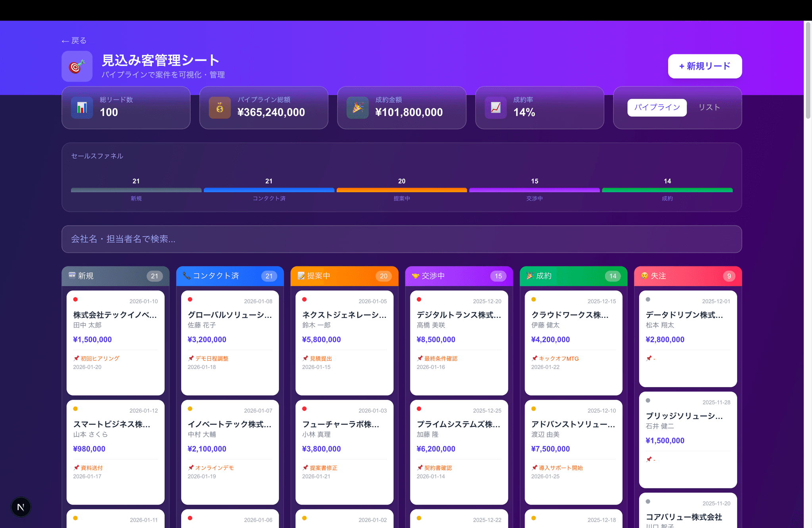Click the company search input field
The image size is (812, 528).
(x=401, y=239)
